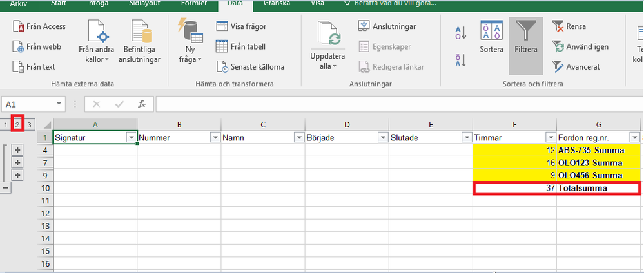The image size is (644, 273).
Task: Sort ascending with the A-Ö icon
Action: 461,32
